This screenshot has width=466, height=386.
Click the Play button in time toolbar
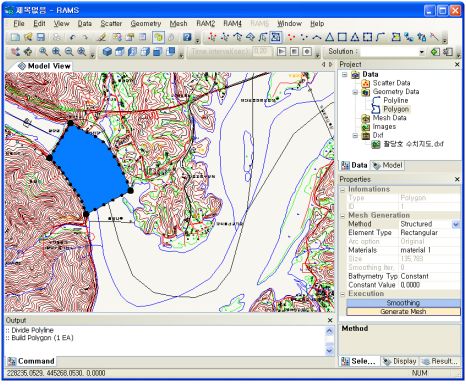(282, 52)
